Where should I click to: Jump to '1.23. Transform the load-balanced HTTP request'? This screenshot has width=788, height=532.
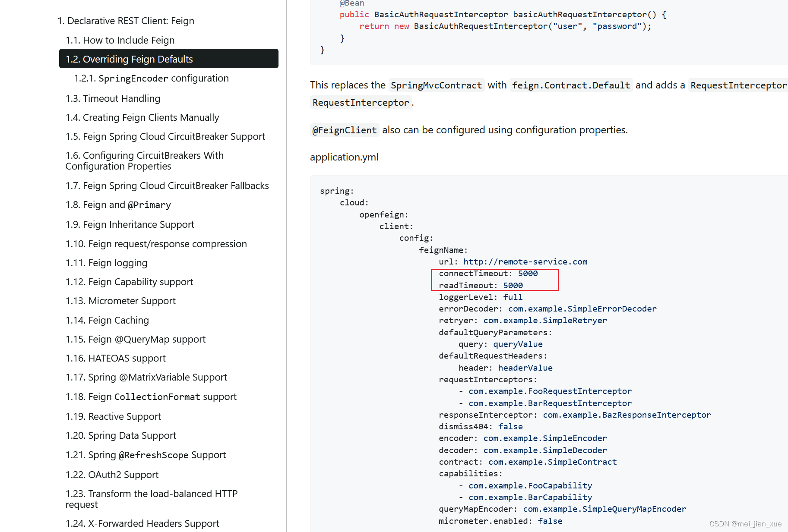152,499
